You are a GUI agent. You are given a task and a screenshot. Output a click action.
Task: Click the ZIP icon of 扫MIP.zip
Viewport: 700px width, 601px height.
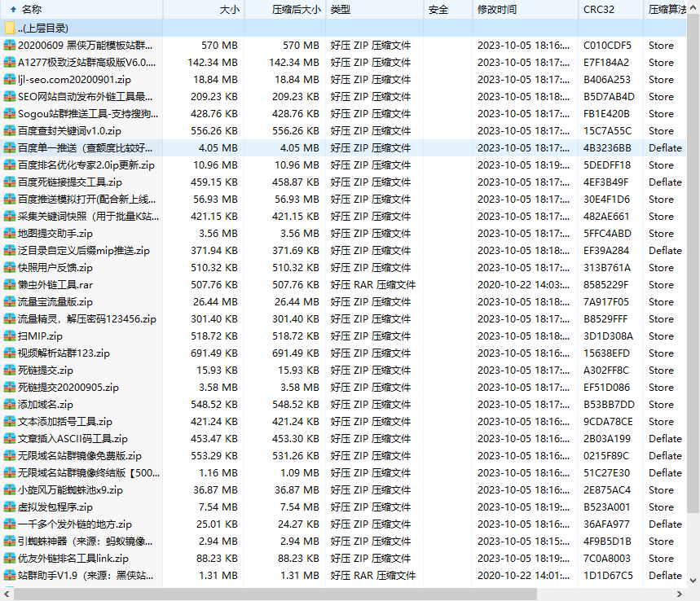pos(11,336)
